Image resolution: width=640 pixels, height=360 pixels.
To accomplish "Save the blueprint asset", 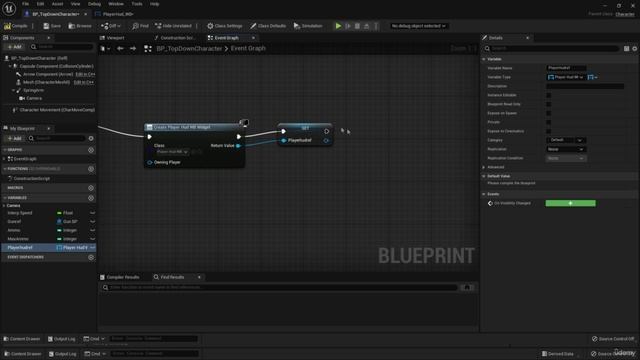I will (52, 26).
